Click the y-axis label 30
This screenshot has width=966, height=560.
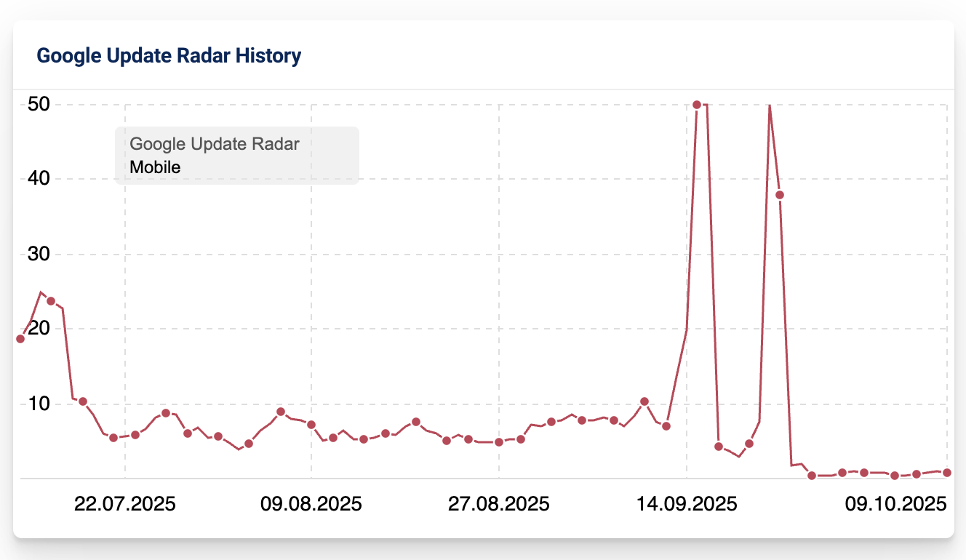39,254
